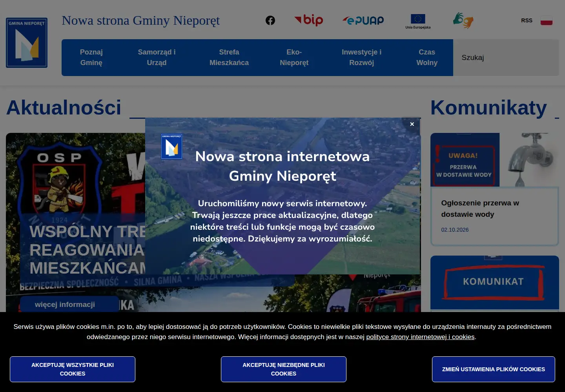The image size is (565, 392).
Task: Accept only necessary cookies button
Action: point(284,369)
